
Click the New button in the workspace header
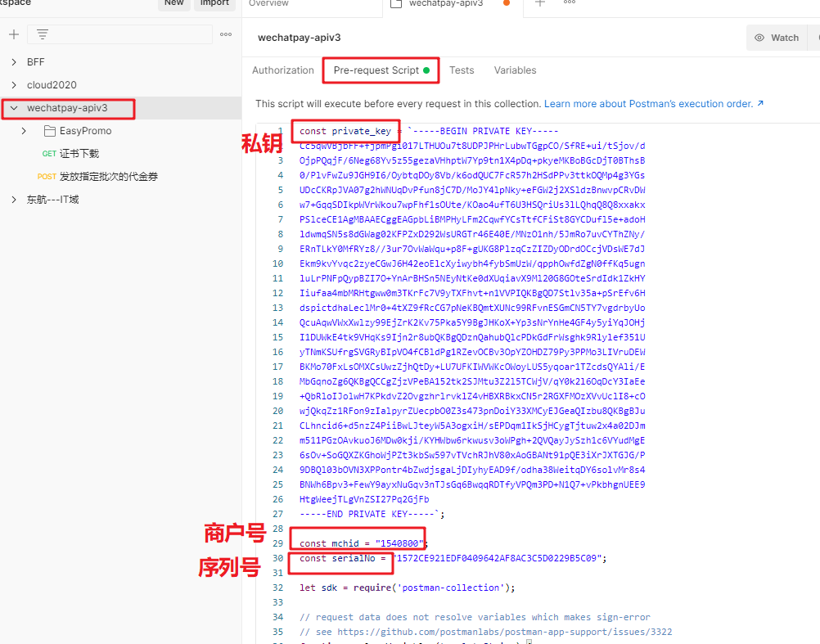pyautogui.click(x=173, y=3)
